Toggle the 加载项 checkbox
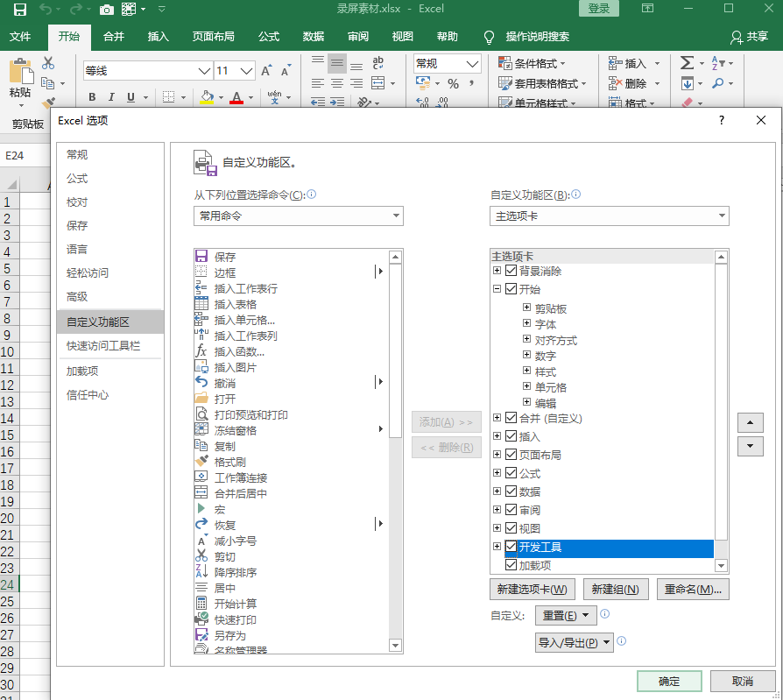Viewport: 783px width, 700px height. click(511, 565)
